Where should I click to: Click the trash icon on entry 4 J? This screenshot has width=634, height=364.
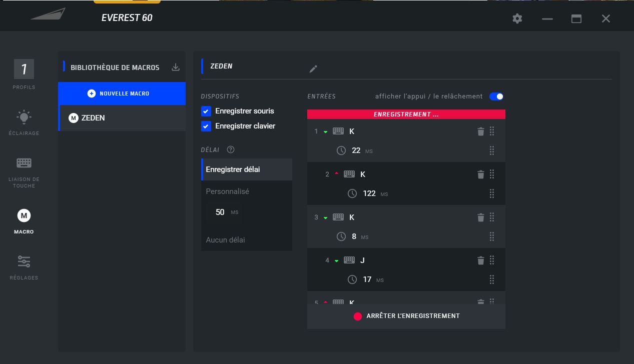pyautogui.click(x=480, y=260)
